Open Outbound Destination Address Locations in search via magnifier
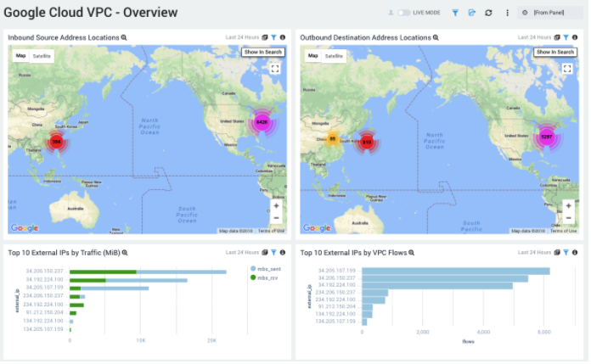This screenshot has height=364, width=591. pyautogui.click(x=436, y=37)
